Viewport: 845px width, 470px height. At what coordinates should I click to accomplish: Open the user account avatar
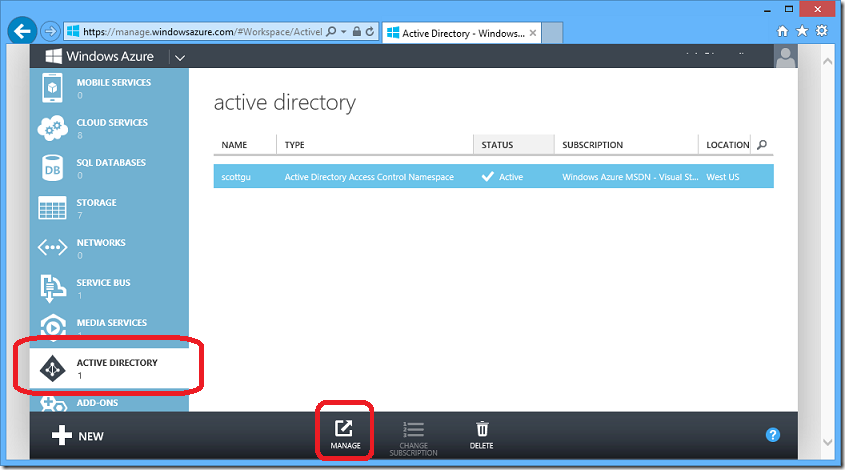(786, 56)
